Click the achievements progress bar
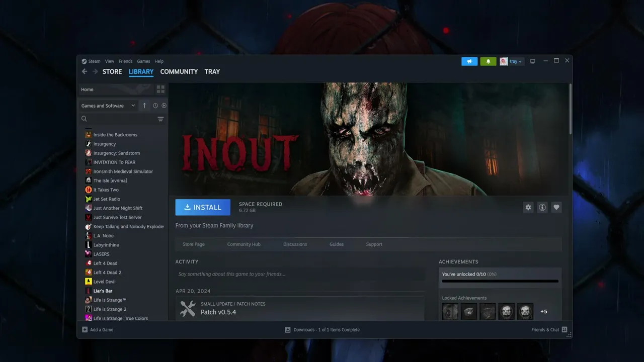Screen dimensions: 644x362 click(500, 281)
